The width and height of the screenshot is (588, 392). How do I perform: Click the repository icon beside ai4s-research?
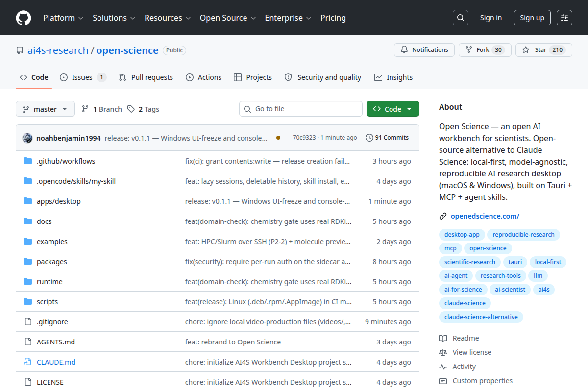tap(20, 50)
